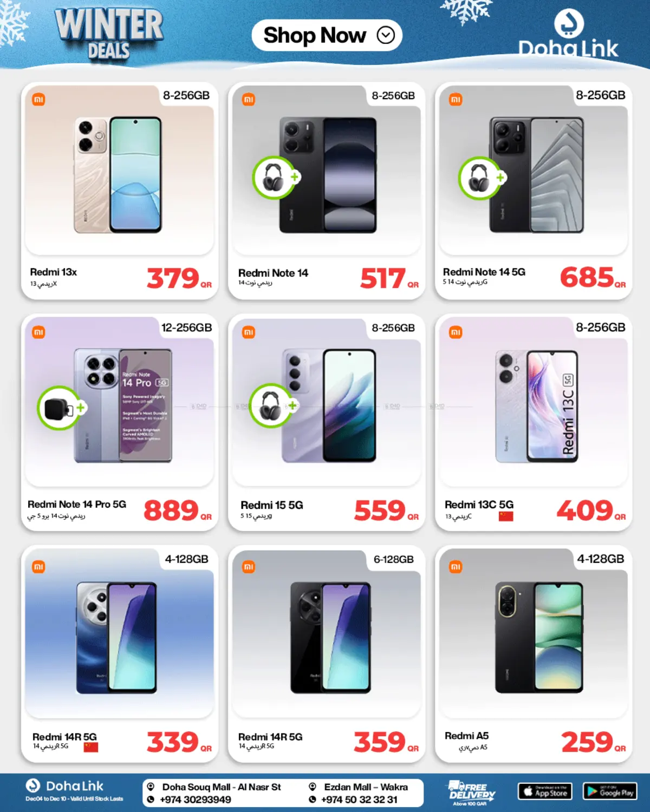Click the 6-128GB storage tag on Redmi 14R 5G
Viewport: 650px width, 812px height.
click(x=393, y=559)
